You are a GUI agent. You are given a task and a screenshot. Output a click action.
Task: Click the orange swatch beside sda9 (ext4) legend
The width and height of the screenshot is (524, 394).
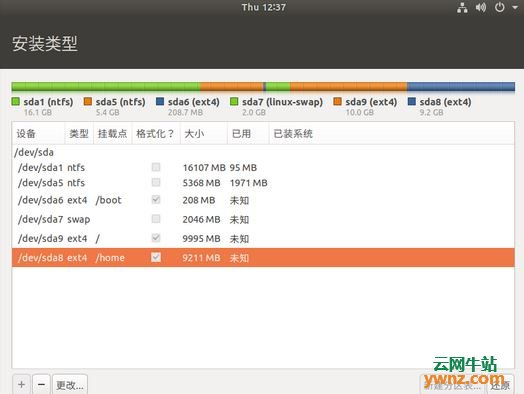pos(337,101)
